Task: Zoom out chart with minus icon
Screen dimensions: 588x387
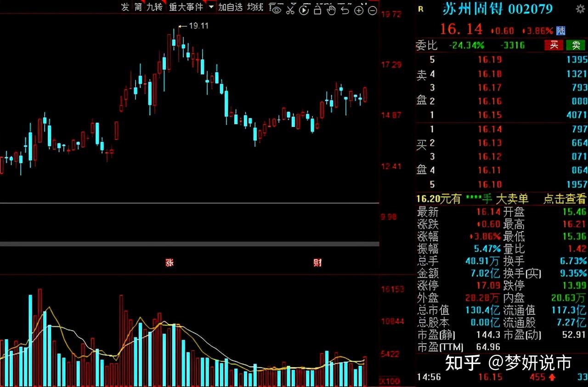Action: (x=373, y=10)
